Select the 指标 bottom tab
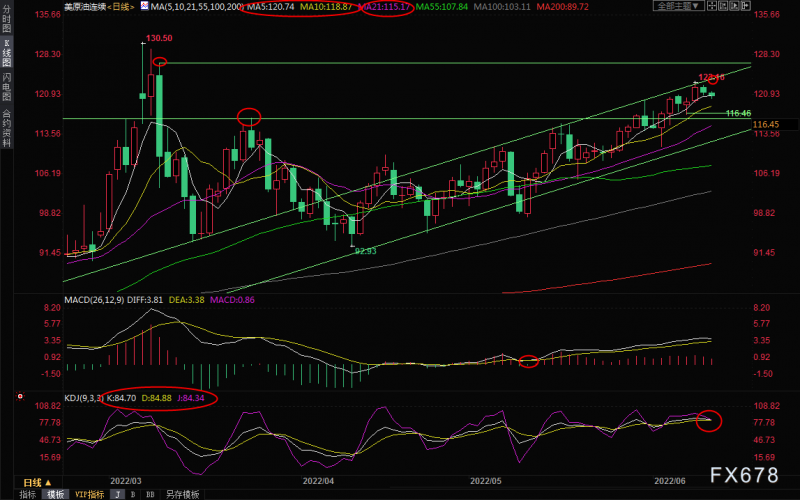This screenshot has width=800, height=500. click(x=27, y=494)
